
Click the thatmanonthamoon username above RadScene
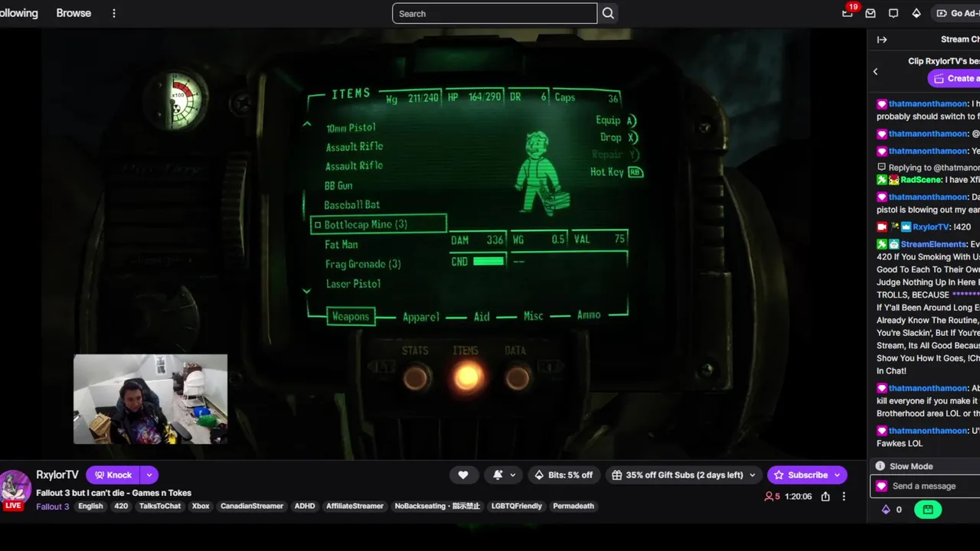pyautogui.click(x=928, y=151)
